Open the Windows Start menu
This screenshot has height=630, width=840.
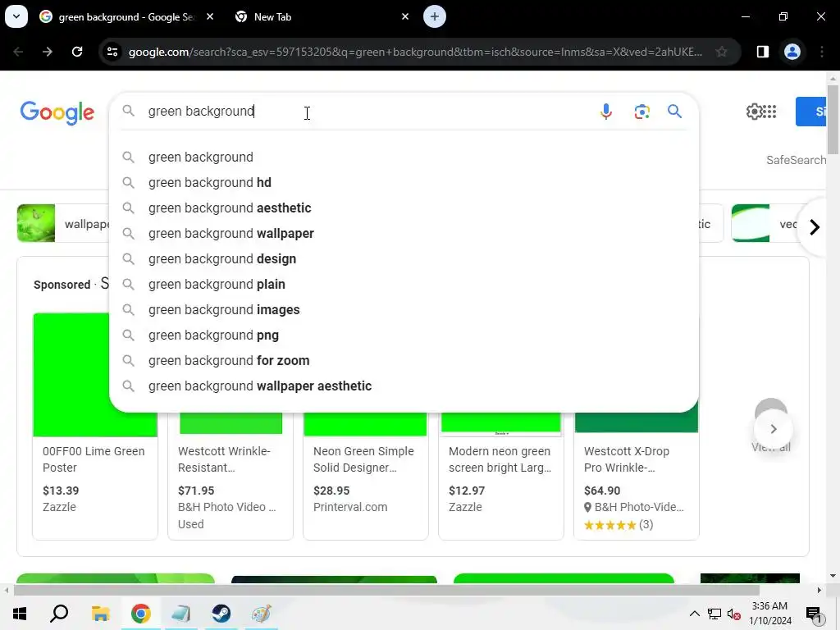coord(20,614)
